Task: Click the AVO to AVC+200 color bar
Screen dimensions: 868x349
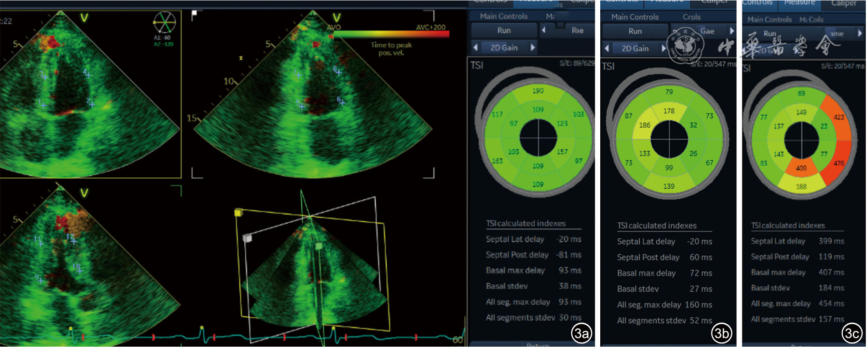Action: coord(390,34)
